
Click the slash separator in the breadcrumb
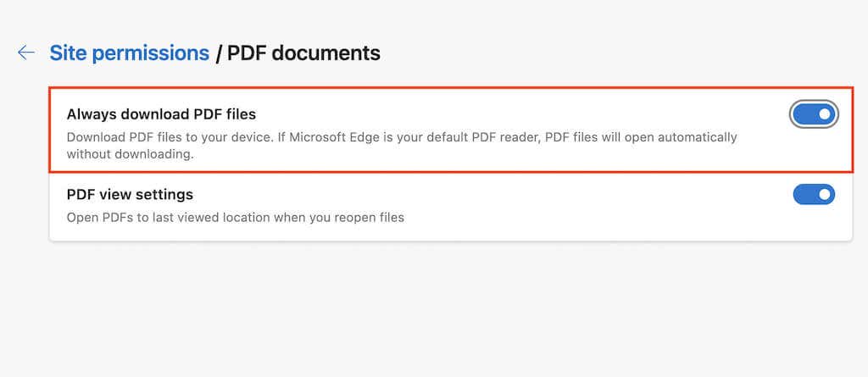[x=218, y=53]
